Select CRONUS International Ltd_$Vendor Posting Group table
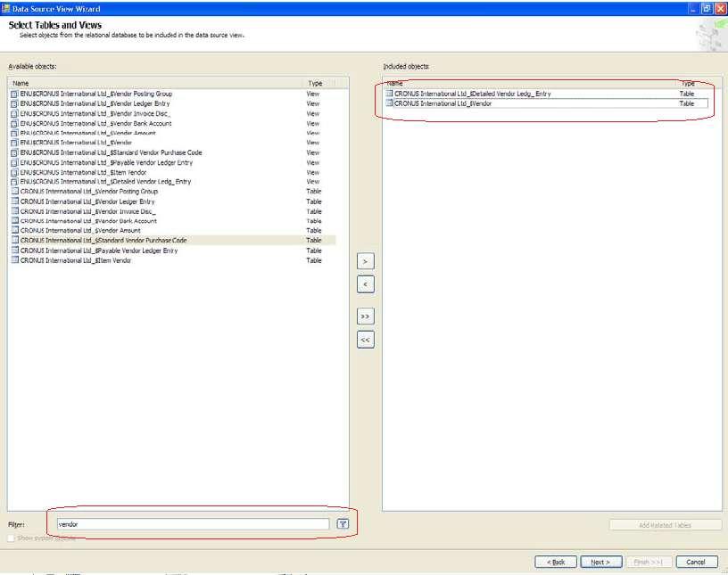Screen dimensions: 728x575 [173, 191]
